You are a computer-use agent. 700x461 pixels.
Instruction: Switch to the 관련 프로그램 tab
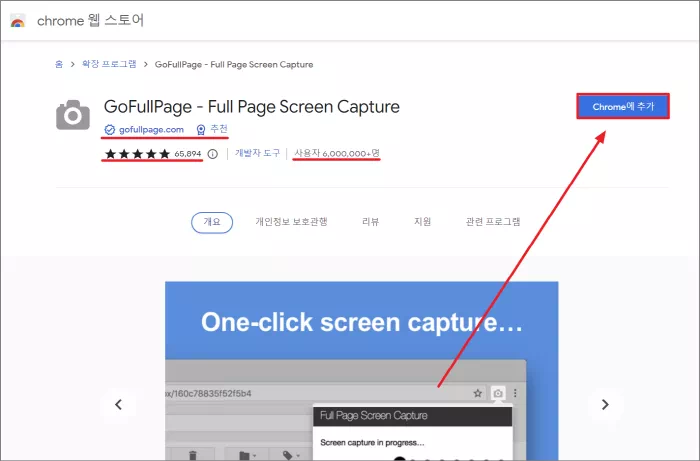493,222
